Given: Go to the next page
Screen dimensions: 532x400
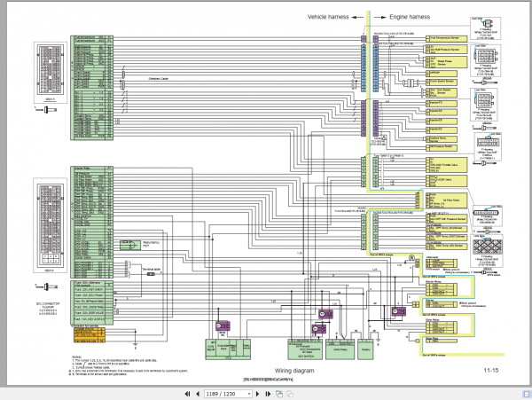Looking at the screenshot, I should (257, 394).
